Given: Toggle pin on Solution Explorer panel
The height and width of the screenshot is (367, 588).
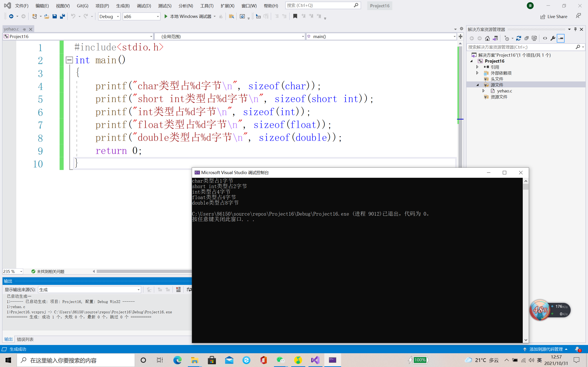Looking at the screenshot, I should click(x=575, y=29).
